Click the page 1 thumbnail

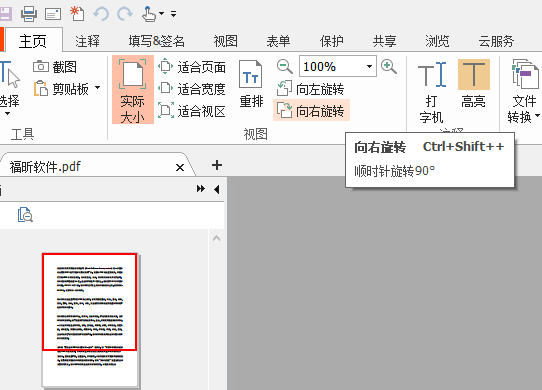[x=90, y=320]
